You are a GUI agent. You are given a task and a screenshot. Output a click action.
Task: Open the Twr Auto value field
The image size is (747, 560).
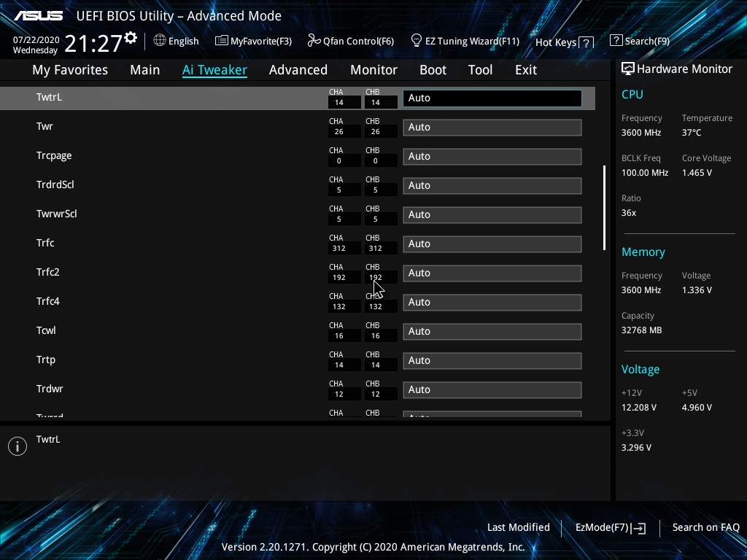click(492, 127)
